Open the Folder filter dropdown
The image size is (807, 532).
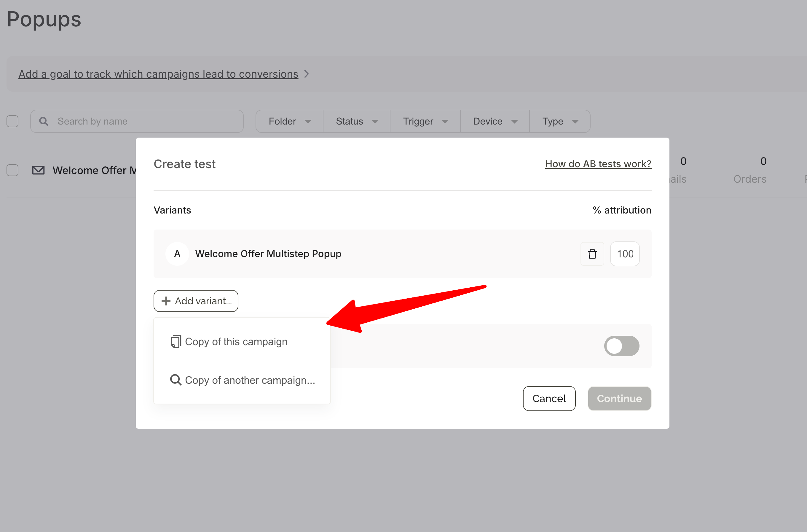click(289, 121)
